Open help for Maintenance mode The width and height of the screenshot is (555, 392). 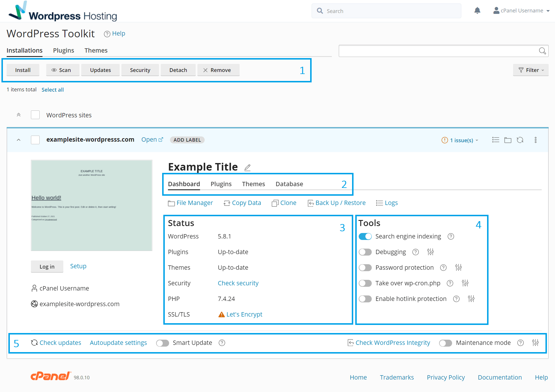pyautogui.click(x=521, y=343)
